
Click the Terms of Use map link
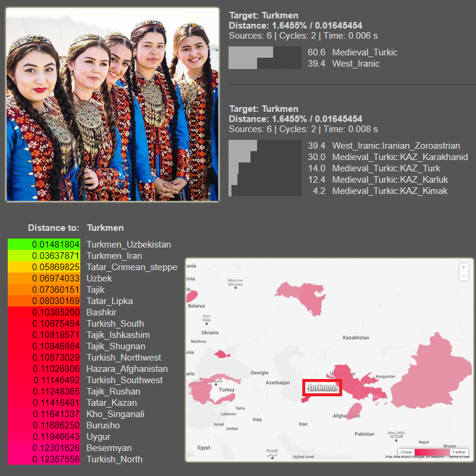461,457
